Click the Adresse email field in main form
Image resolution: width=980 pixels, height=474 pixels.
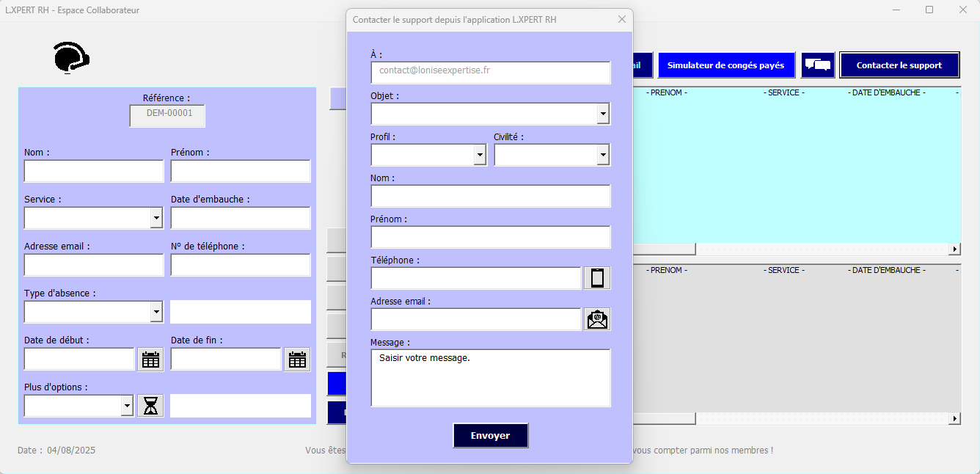click(x=94, y=265)
